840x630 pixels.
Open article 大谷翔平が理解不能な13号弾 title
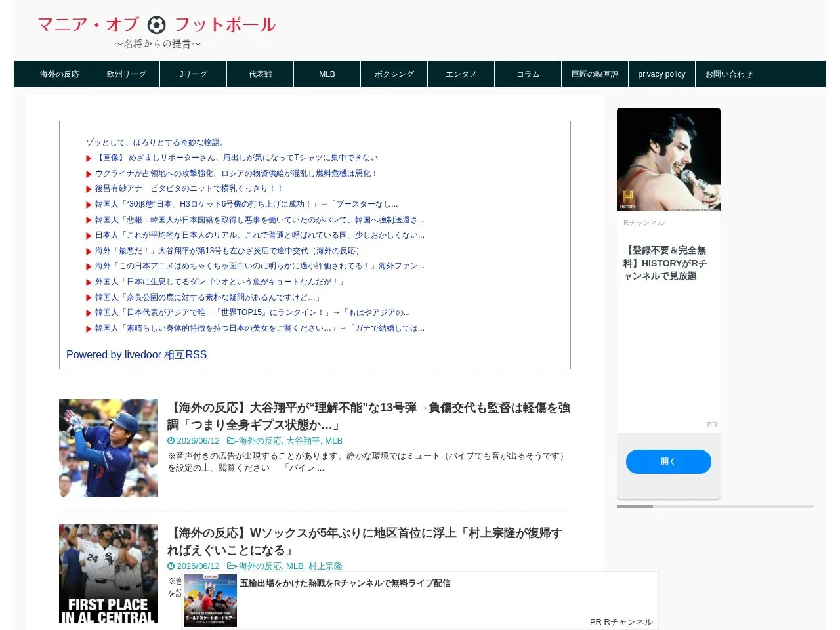pyautogui.click(x=369, y=416)
